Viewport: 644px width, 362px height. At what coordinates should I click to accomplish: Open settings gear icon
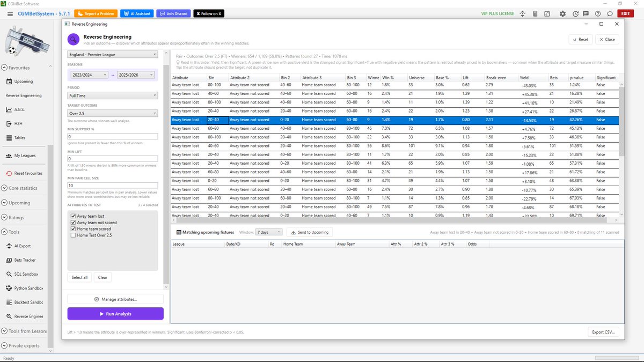coord(562,14)
